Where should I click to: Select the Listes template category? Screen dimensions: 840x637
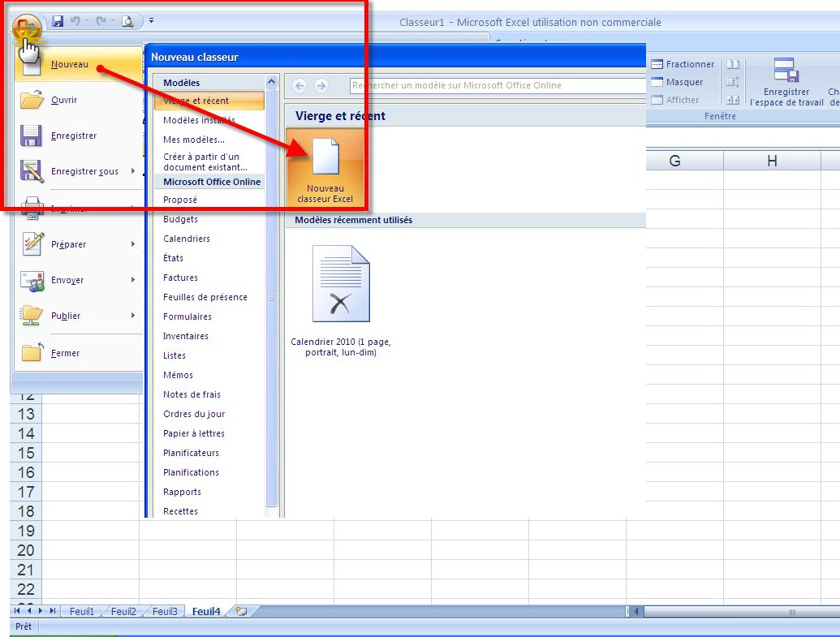tap(174, 355)
